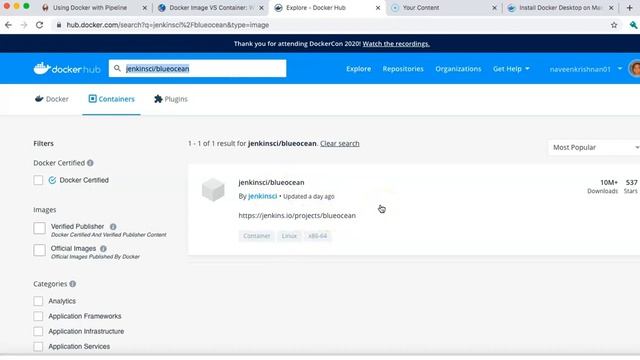The width and height of the screenshot is (640, 360).
Task: Check the Application Infrastructure checkbox
Action: coord(38,331)
